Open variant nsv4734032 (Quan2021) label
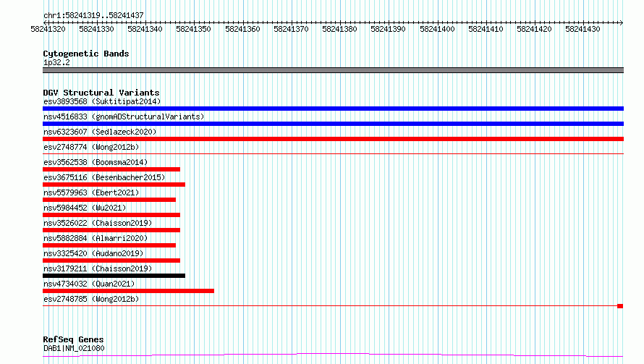Viewport: 644px width, 364px height. [x=89, y=284]
